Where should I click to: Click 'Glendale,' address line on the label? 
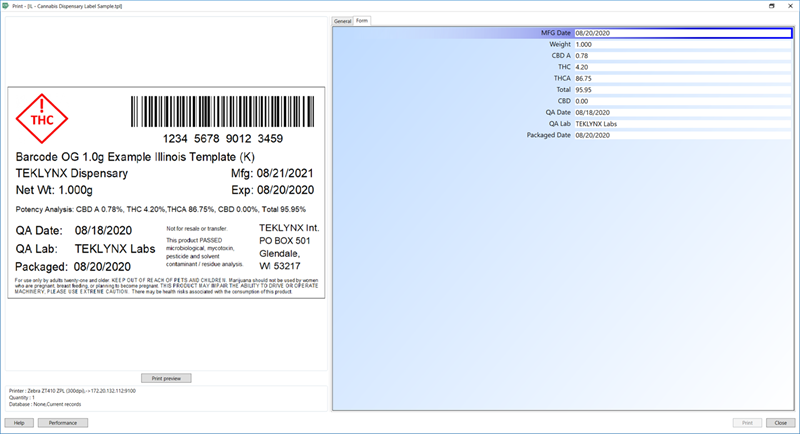point(279,253)
